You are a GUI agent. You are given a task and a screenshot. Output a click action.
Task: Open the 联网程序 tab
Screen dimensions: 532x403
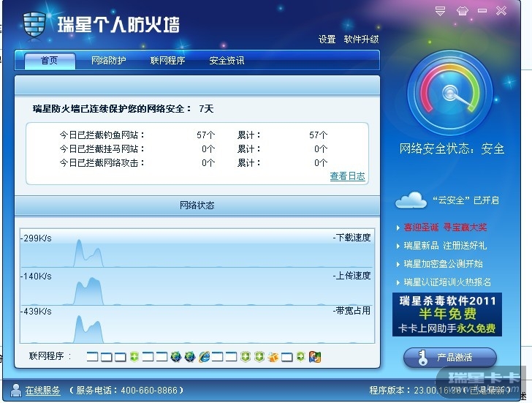167,61
